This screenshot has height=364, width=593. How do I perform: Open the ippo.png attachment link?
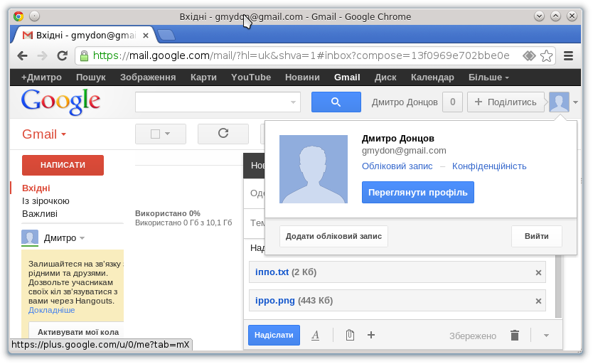tap(274, 301)
